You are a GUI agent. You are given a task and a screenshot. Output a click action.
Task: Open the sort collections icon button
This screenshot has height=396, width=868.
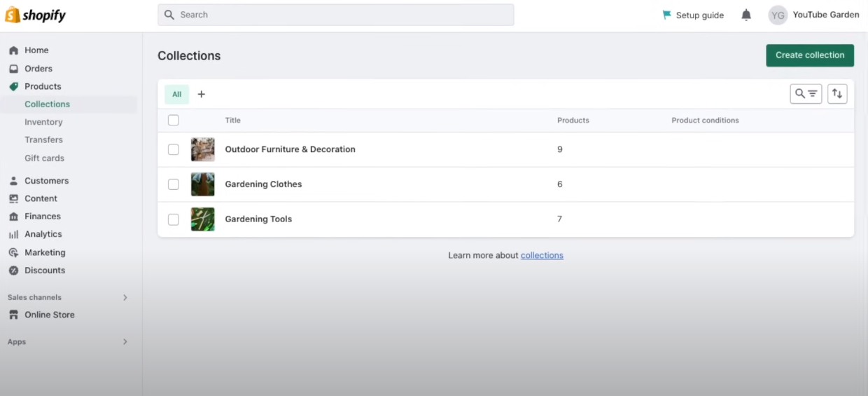click(x=837, y=94)
